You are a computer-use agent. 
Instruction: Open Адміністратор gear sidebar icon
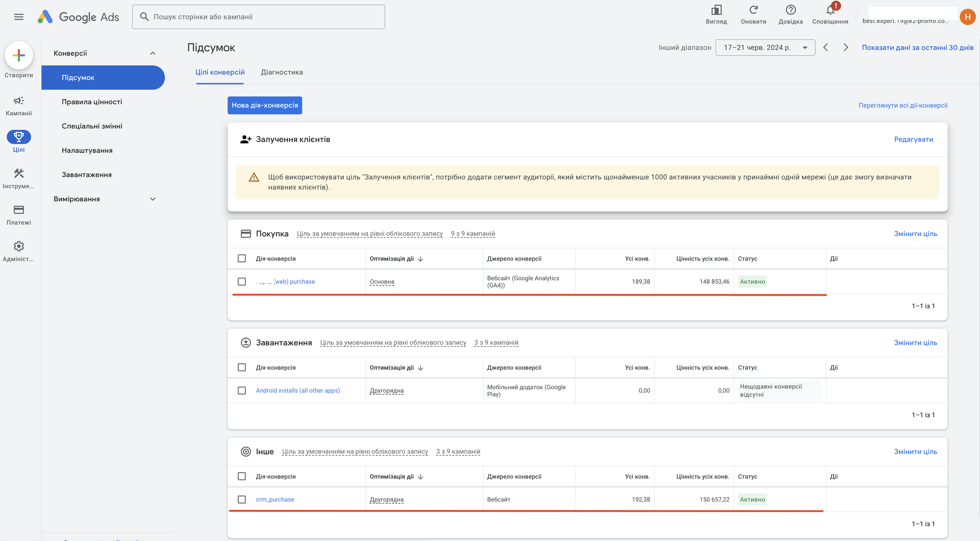pyautogui.click(x=19, y=246)
